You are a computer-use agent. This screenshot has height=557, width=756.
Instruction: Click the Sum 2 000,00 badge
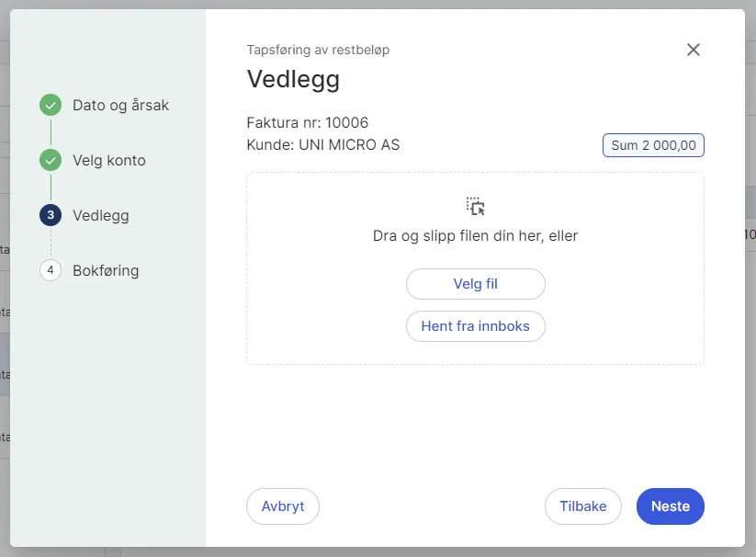click(653, 145)
